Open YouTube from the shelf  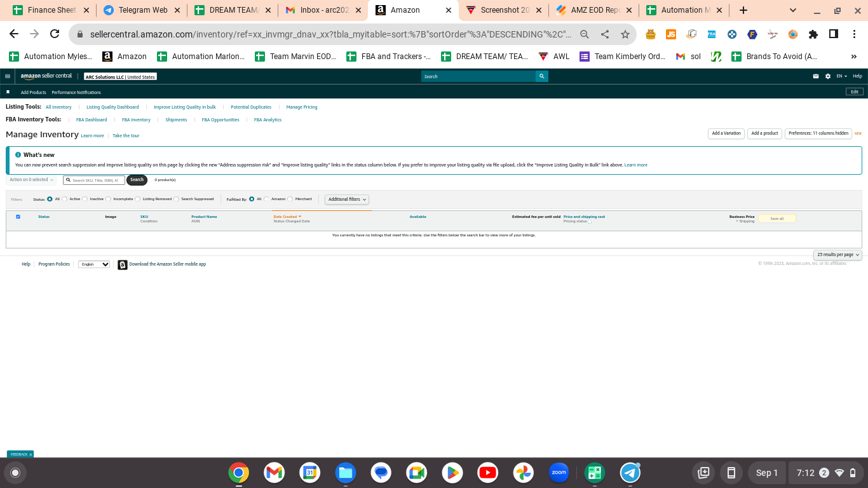point(488,473)
